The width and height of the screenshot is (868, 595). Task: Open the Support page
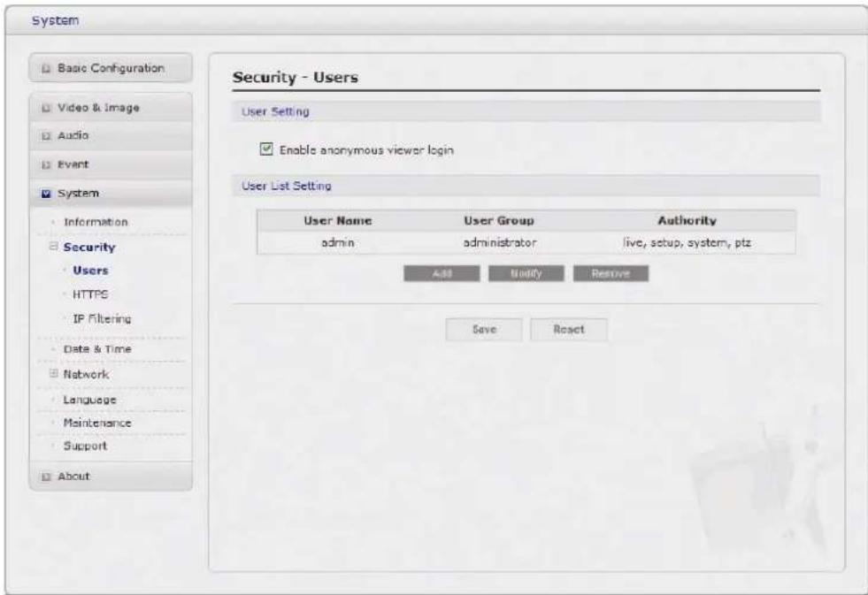pos(85,446)
